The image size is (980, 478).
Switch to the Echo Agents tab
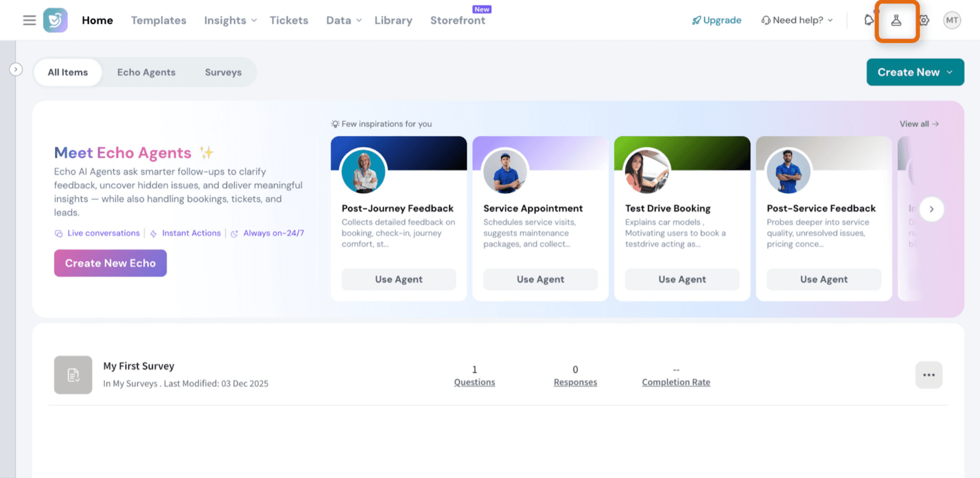146,72
